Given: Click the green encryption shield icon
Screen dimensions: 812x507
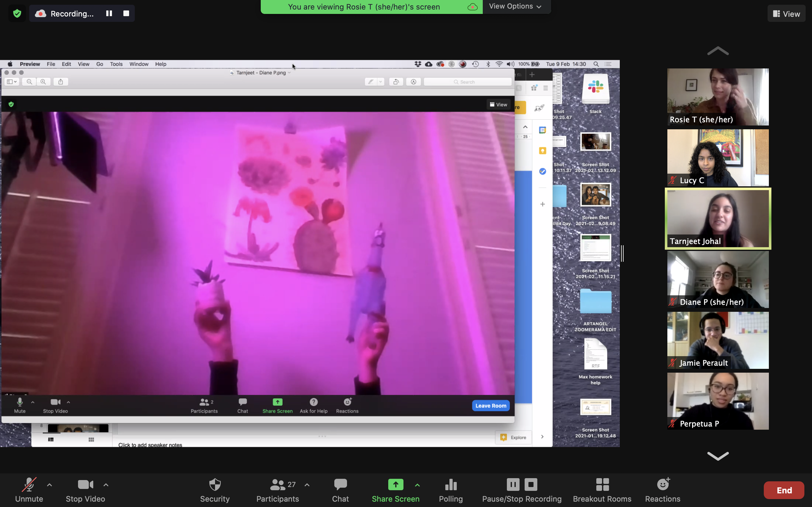Looking at the screenshot, I should 17,13.
